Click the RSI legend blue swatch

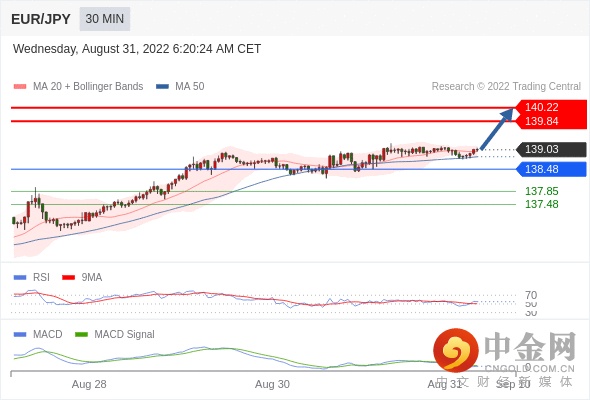pyautogui.click(x=20, y=278)
